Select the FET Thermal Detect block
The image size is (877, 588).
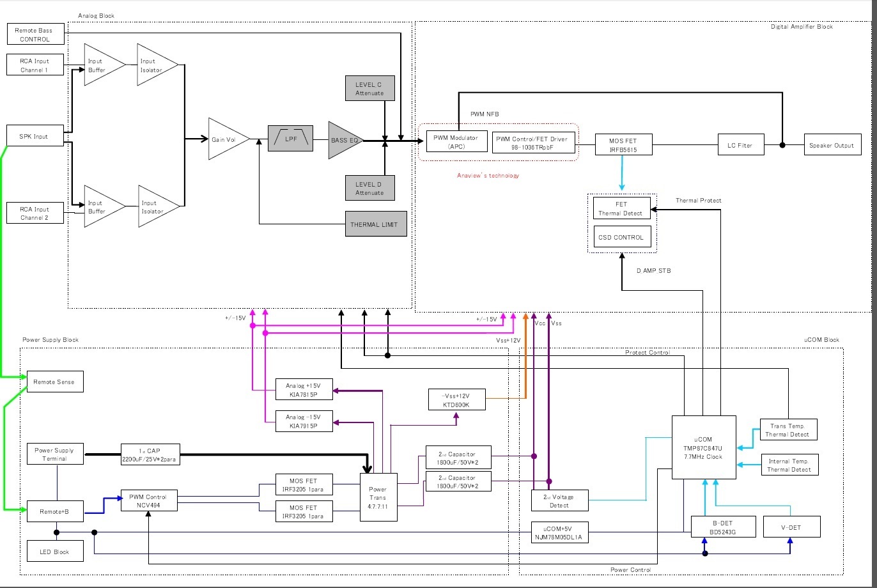(622, 208)
